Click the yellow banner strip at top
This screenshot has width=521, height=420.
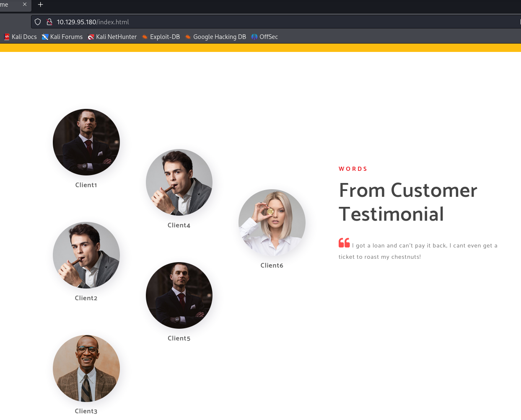[x=260, y=48]
